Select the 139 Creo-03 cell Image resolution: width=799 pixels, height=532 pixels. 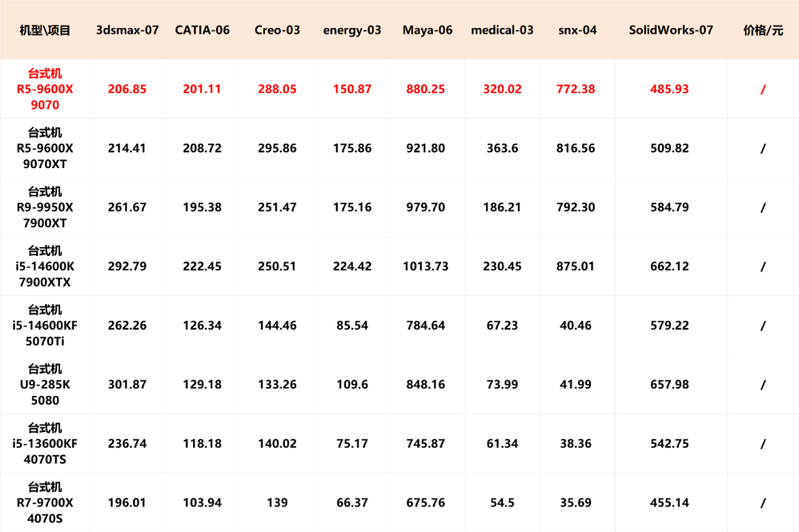(x=277, y=503)
